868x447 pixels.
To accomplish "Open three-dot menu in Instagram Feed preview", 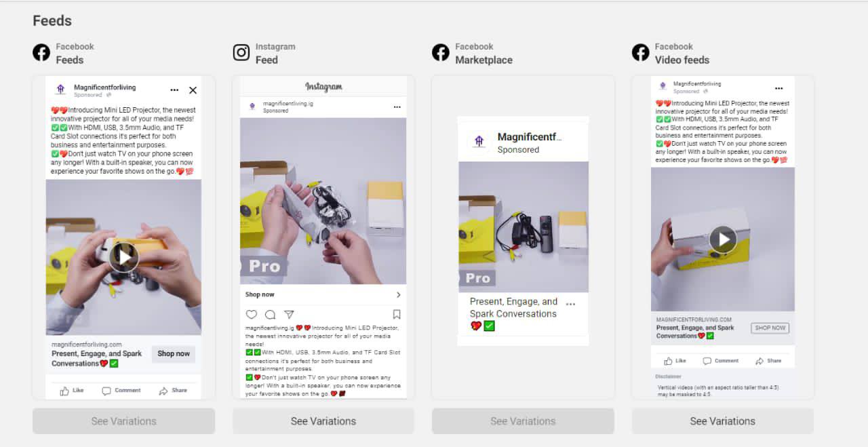I will [x=397, y=107].
